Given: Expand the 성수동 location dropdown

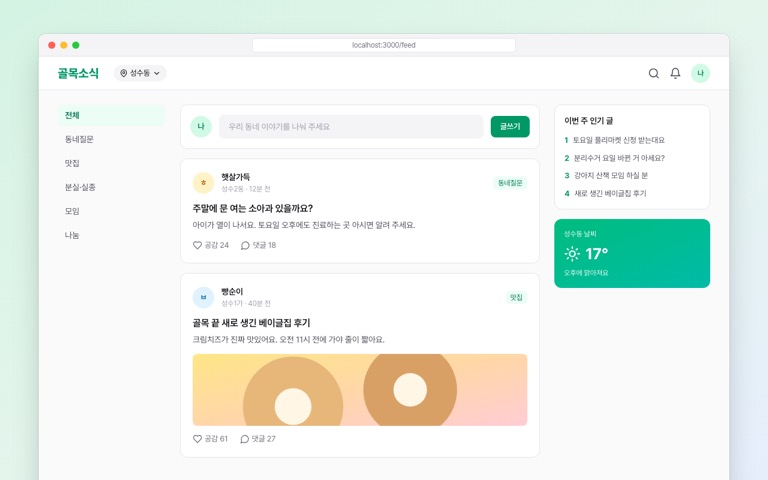Looking at the screenshot, I should tap(140, 73).
